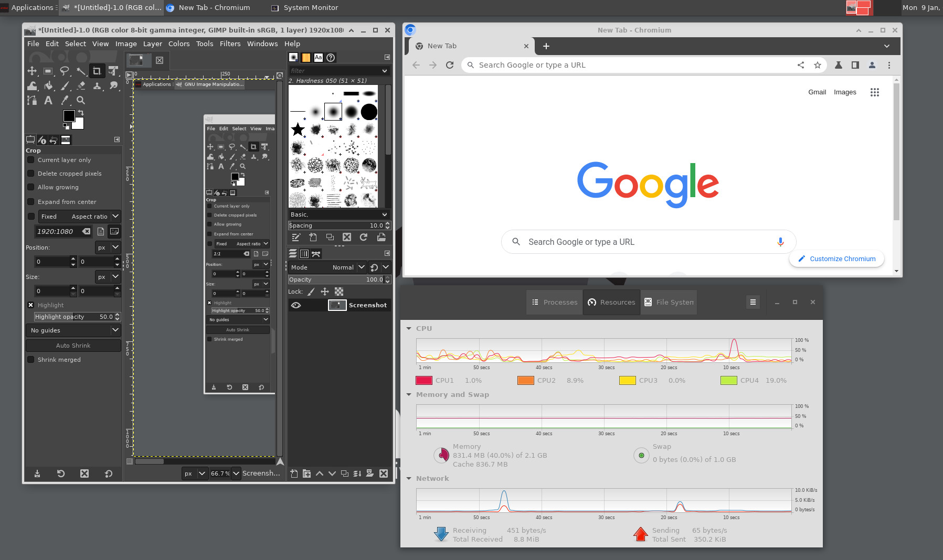Image resolution: width=943 pixels, height=560 pixels.
Task: Select the Text tool in GIMP's main toolbox
Action: tap(48, 100)
